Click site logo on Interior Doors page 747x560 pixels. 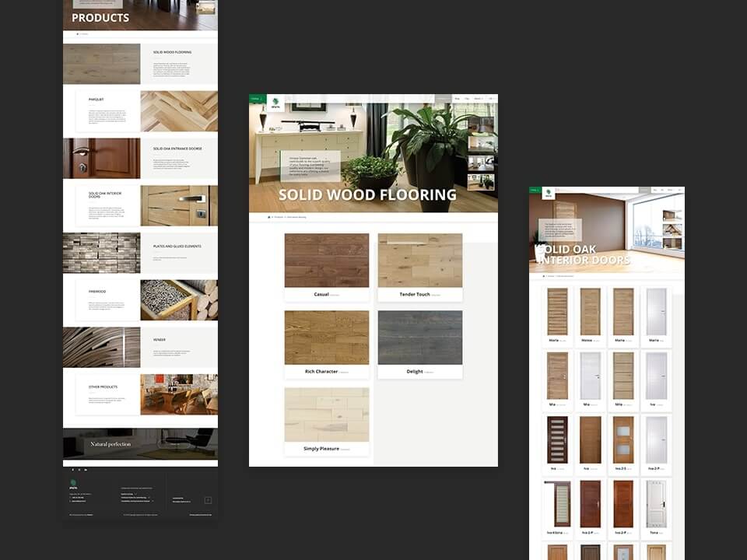click(x=549, y=193)
